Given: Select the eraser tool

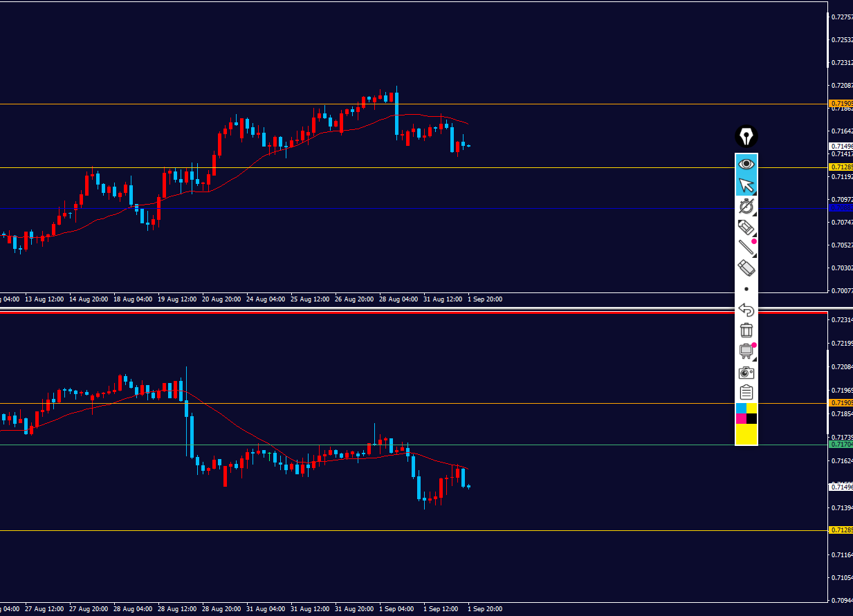Looking at the screenshot, I should (x=746, y=268).
